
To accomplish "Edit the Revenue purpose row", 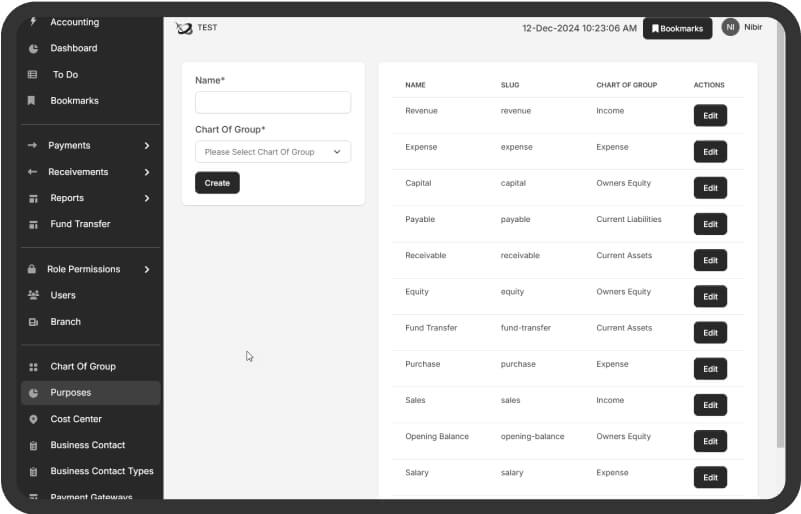I will click(x=710, y=116).
